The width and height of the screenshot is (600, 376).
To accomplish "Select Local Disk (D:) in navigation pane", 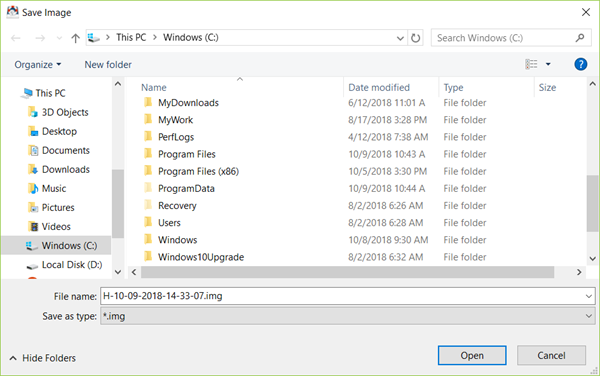I will click(x=72, y=265).
